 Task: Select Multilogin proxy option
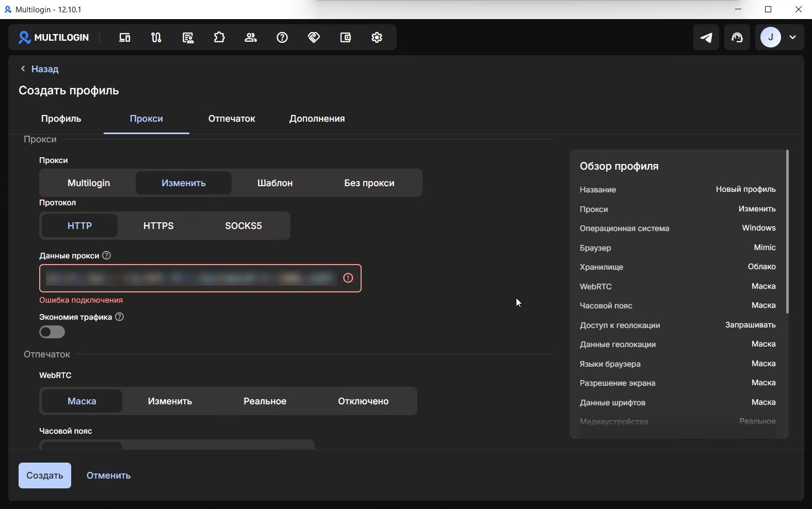(x=89, y=183)
